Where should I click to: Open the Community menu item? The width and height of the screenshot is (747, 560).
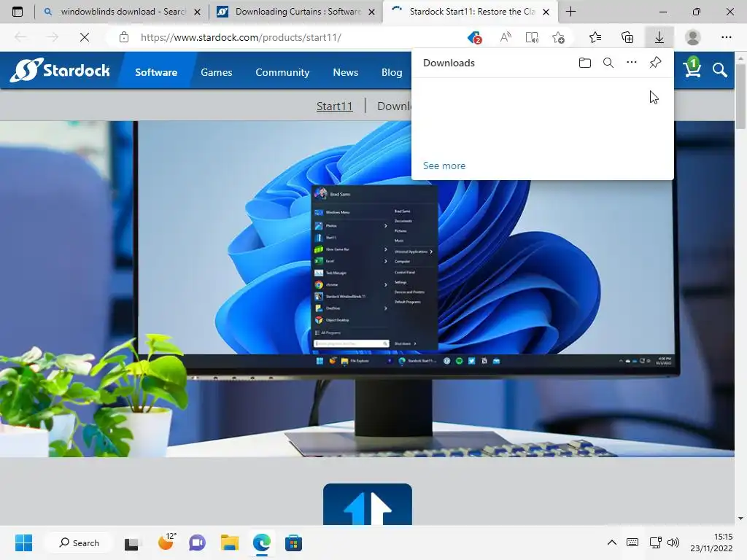point(282,72)
